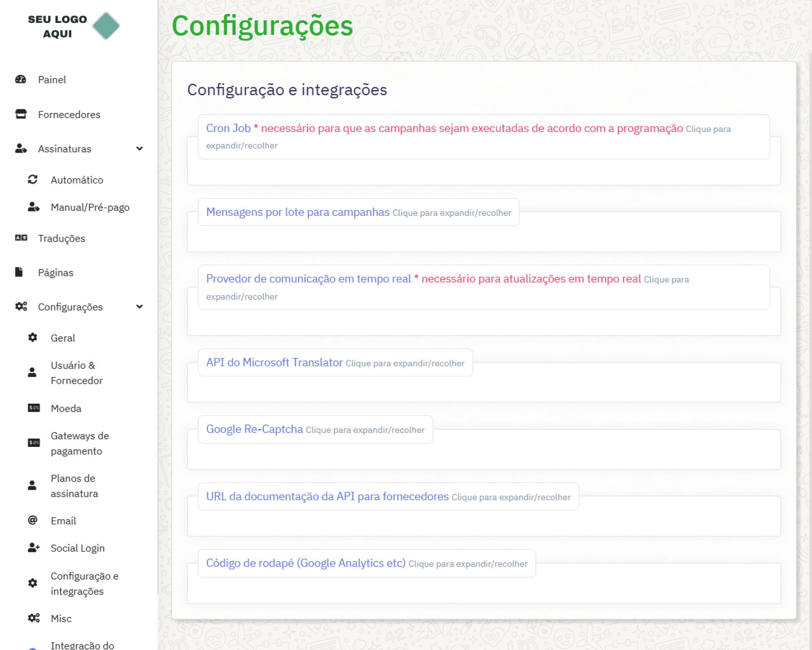
Task: Expand Código de rodapé Google Analytics
Action: tap(305, 563)
